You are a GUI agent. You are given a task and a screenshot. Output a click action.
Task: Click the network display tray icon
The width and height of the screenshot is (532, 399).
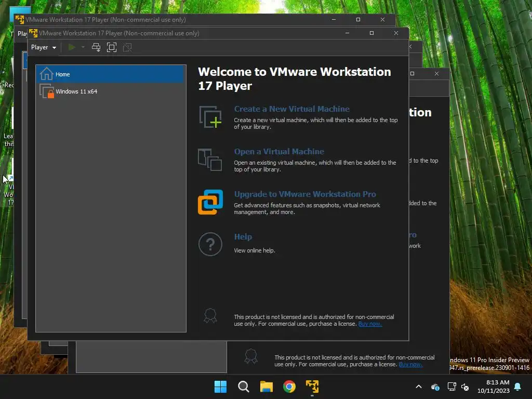pyautogui.click(x=451, y=387)
